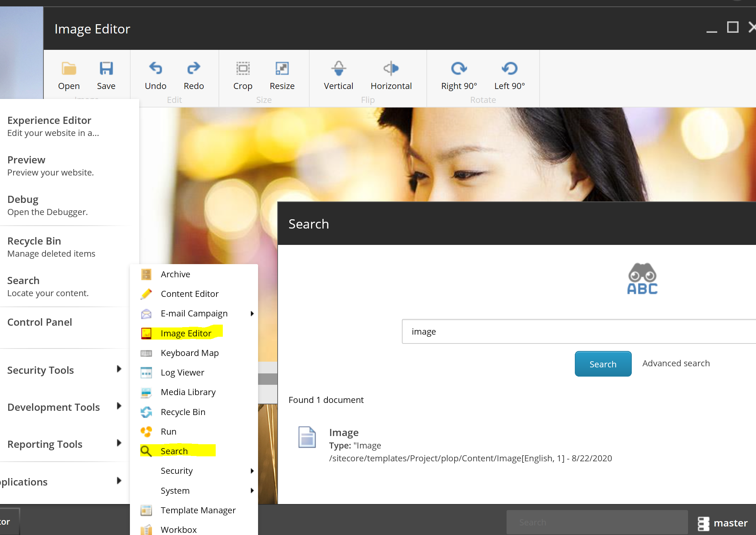Open the Image search result title

pos(343,432)
